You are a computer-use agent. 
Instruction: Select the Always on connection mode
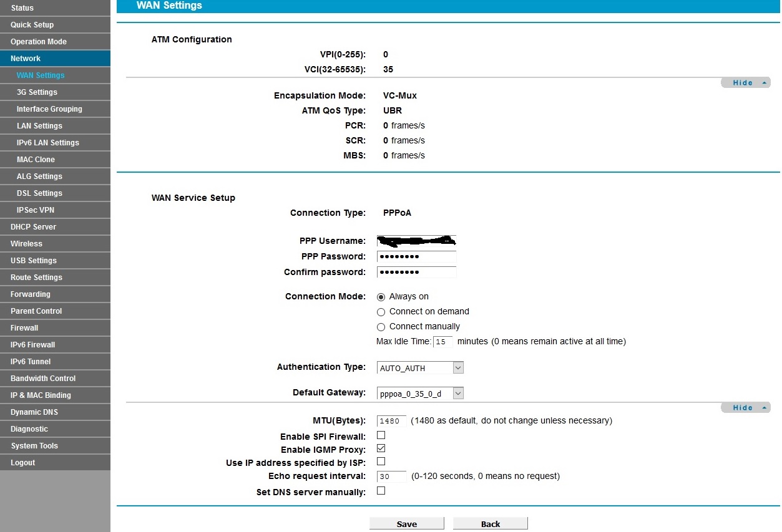(381, 297)
